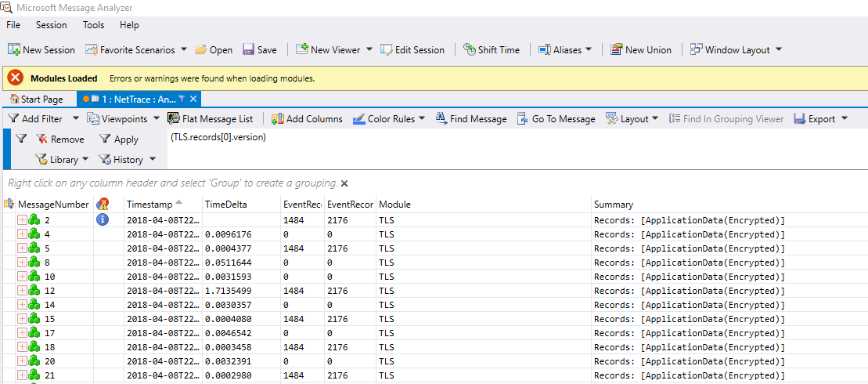Click green message icon for message 20
868x384 pixels.
(x=34, y=361)
